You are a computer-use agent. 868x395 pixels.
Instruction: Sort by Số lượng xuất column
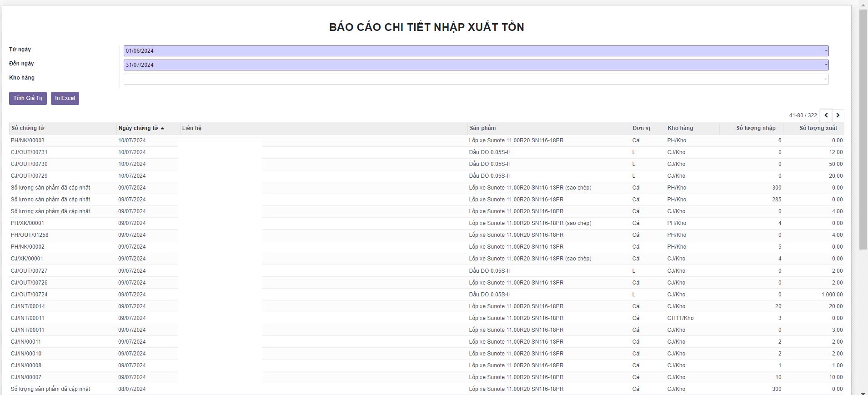tap(818, 128)
